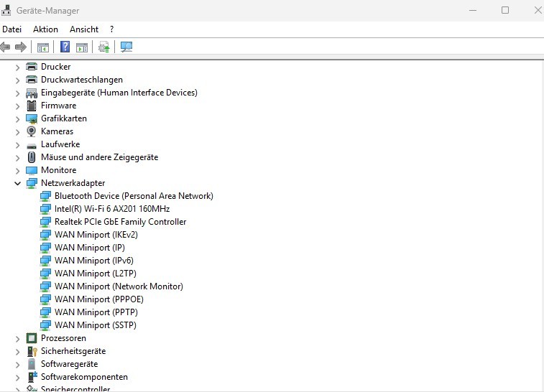The width and height of the screenshot is (544, 392).
Task: Expand the Softwarekomponenten category
Action: (18, 377)
